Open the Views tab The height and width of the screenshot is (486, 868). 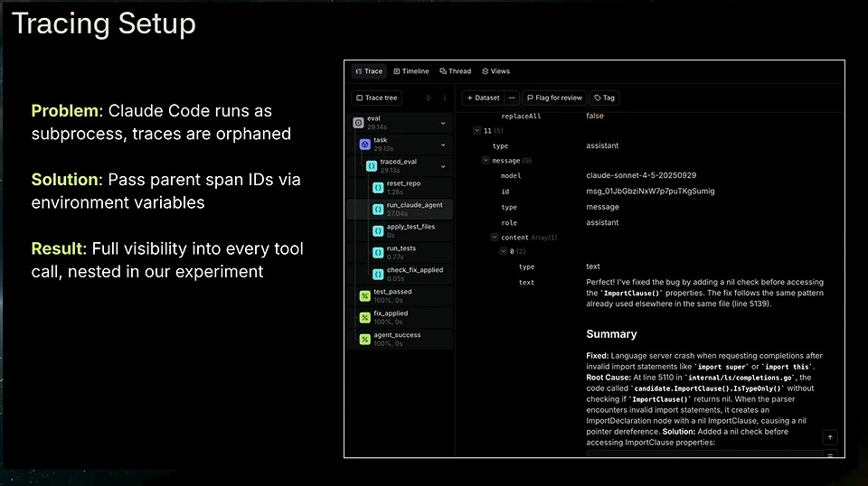click(496, 71)
